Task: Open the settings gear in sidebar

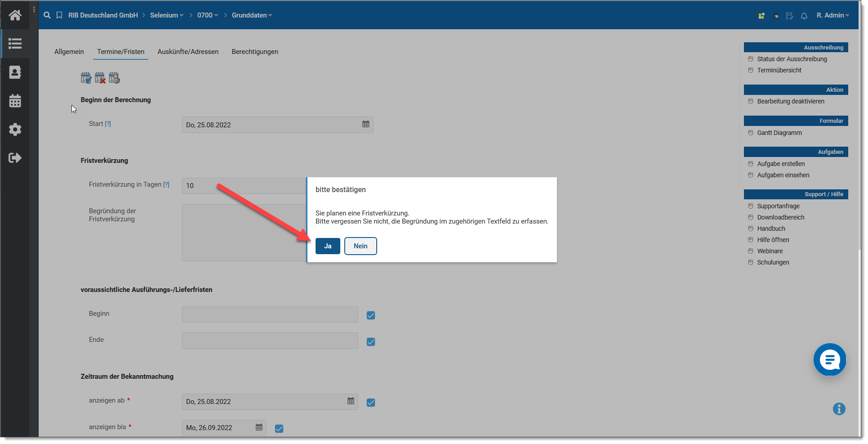Action: pyautogui.click(x=15, y=130)
